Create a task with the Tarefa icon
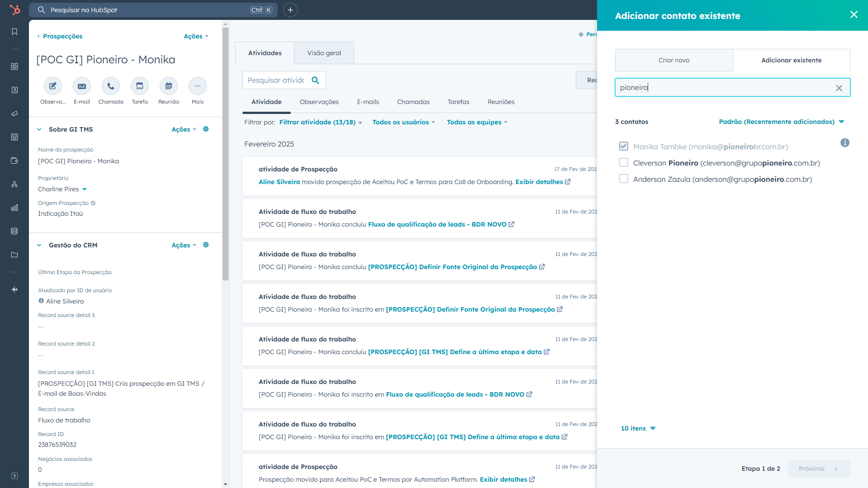 pos(140,86)
